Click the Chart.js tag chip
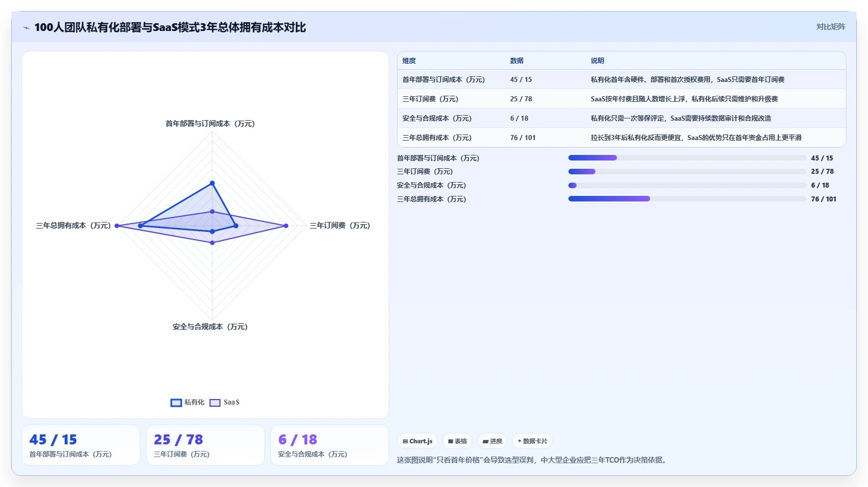Screen dimensions: 868x487 coord(417,441)
